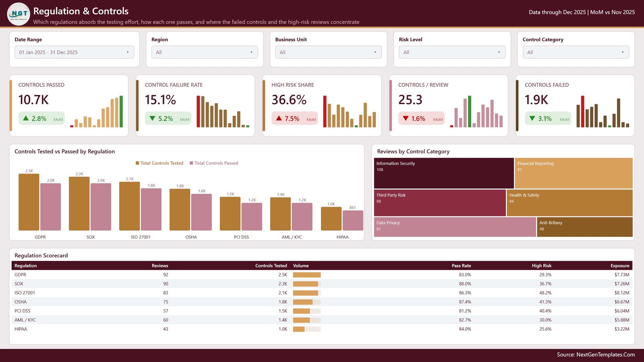Click the 36.6% High Risk Share value
Screen dimensions: 644x362
coord(289,100)
